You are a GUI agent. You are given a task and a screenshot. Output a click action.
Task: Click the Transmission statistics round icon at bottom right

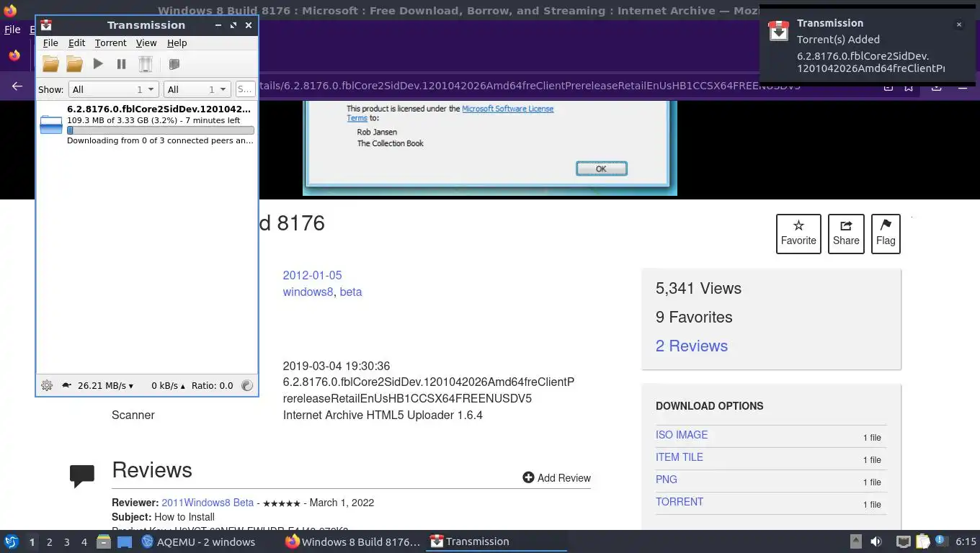click(x=247, y=385)
